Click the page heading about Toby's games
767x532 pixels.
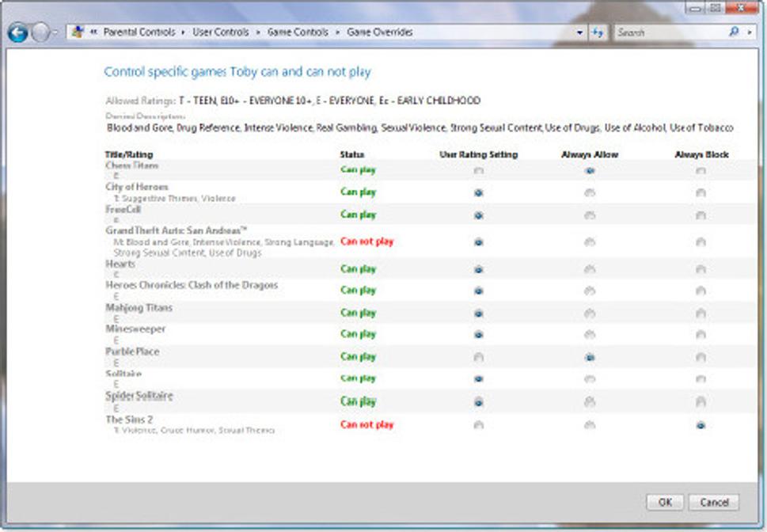point(237,72)
